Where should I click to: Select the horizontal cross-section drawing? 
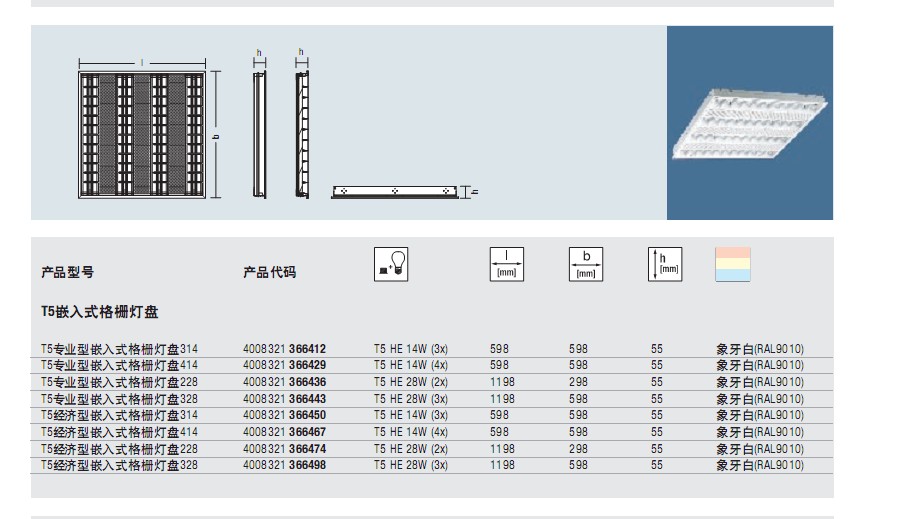pyautogui.click(x=395, y=190)
